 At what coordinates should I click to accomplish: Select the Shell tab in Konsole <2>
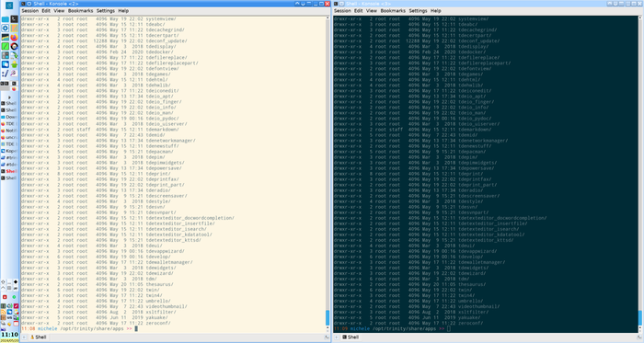(38, 337)
